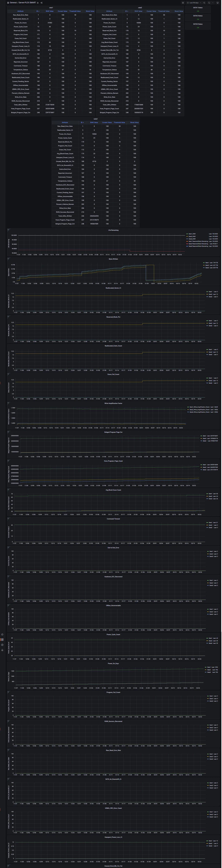Viewport: 222px width, 868px height.
Task: Open the sata1 table panel menu
Action: pos(51,7)
